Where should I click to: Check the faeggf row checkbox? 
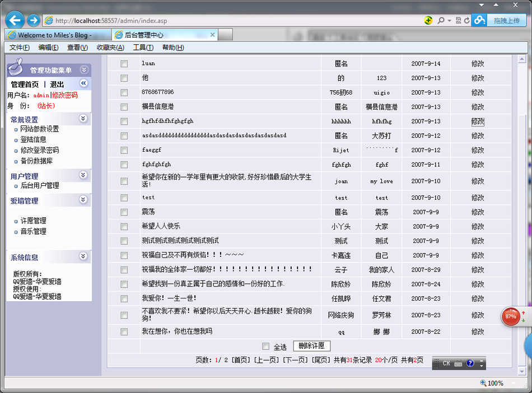tap(124, 150)
